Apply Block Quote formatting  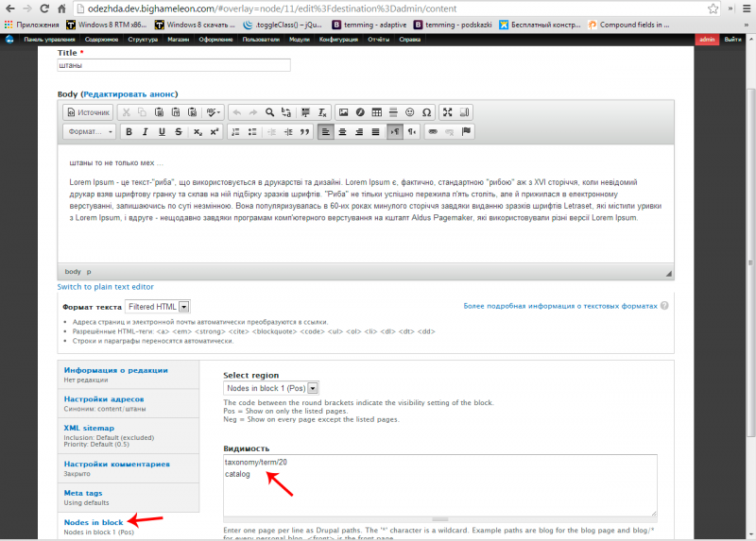(304, 131)
